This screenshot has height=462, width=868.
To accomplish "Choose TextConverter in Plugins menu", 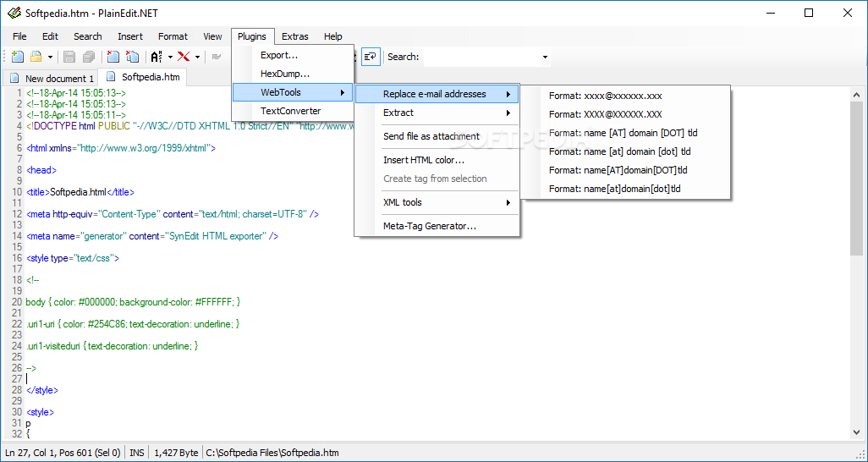I will pos(293,111).
